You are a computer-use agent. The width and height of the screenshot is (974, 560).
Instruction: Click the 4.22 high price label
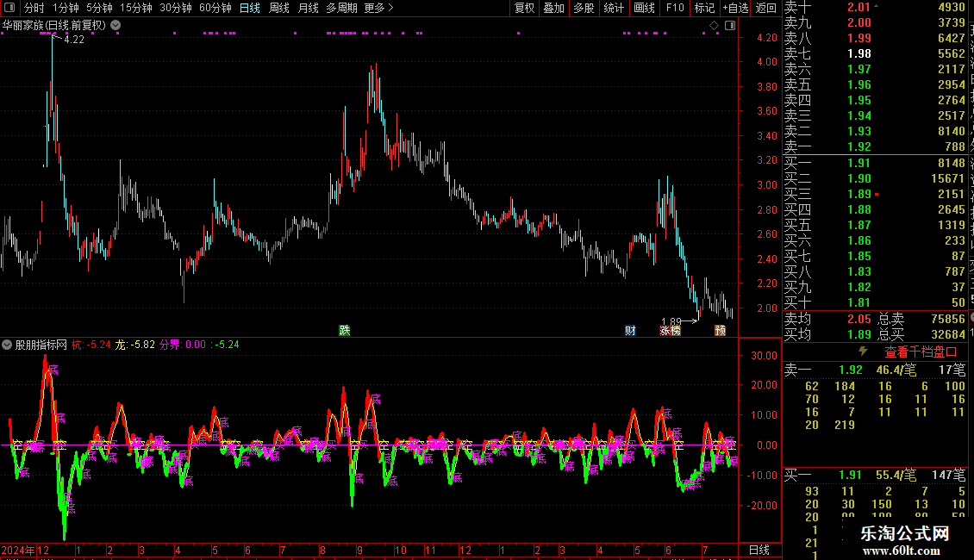click(x=74, y=40)
